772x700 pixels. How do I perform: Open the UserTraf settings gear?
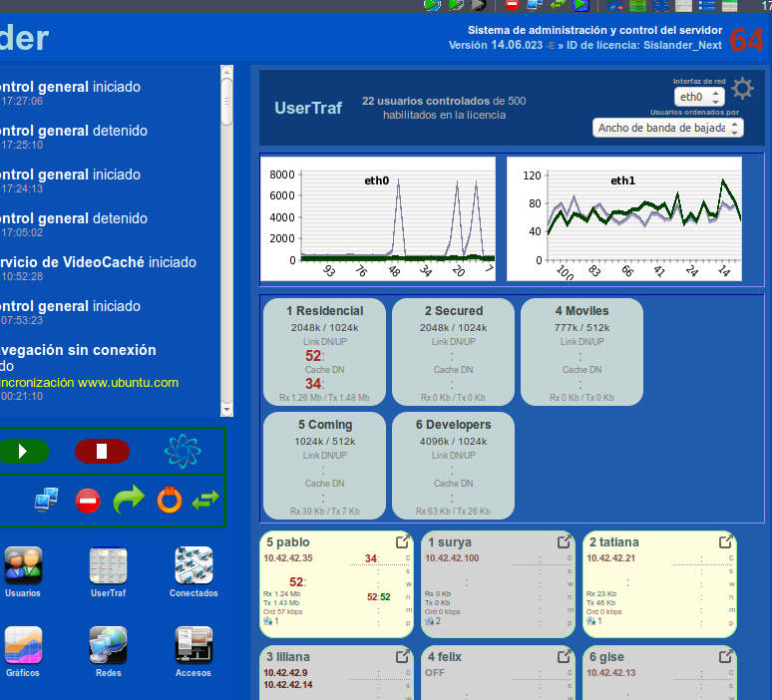[742, 89]
